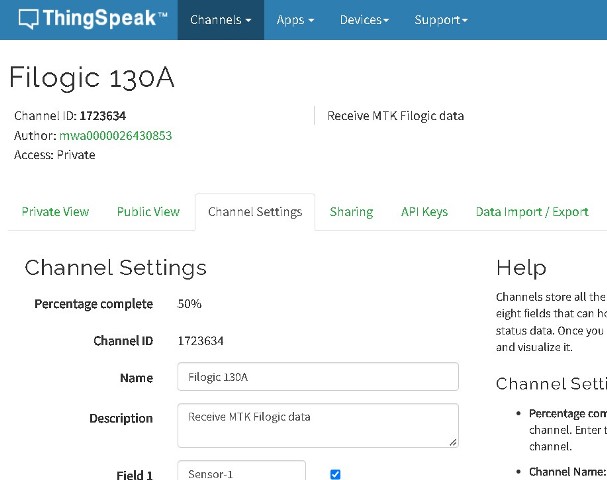Click the Help heading

point(521,268)
